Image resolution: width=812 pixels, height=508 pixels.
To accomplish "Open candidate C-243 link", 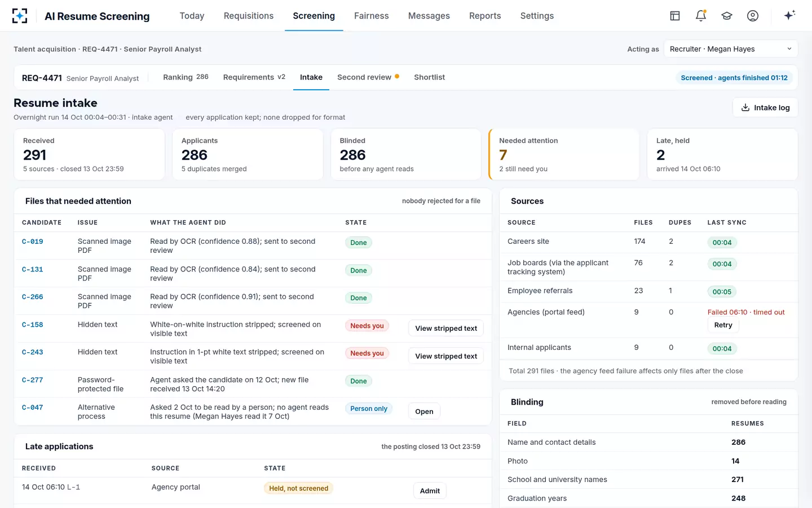I will [x=33, y=352].
